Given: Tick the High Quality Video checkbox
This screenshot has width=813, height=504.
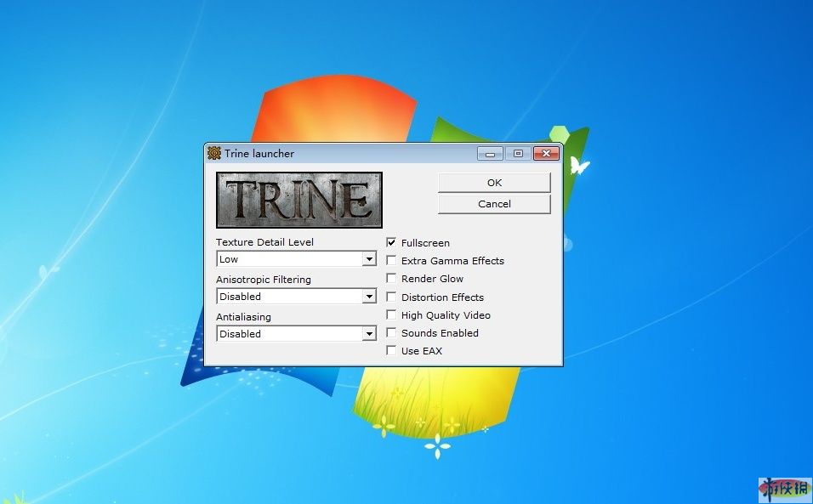Looking at the screenshot, I should pyautogui.click(x=391, y=315).
